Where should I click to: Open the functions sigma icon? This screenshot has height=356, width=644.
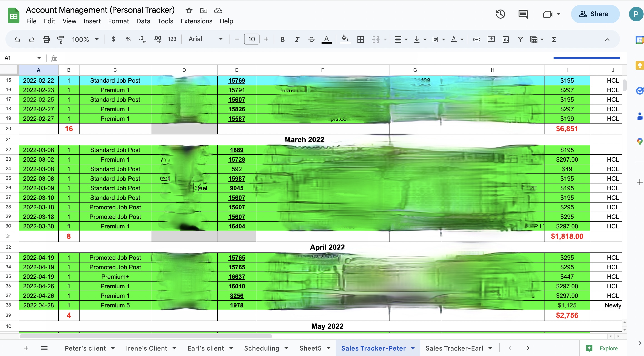[x=554, y=40]
